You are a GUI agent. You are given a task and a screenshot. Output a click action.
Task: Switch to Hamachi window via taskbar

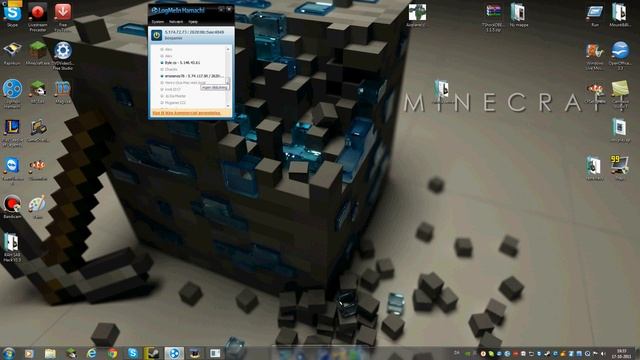[174, 353]
